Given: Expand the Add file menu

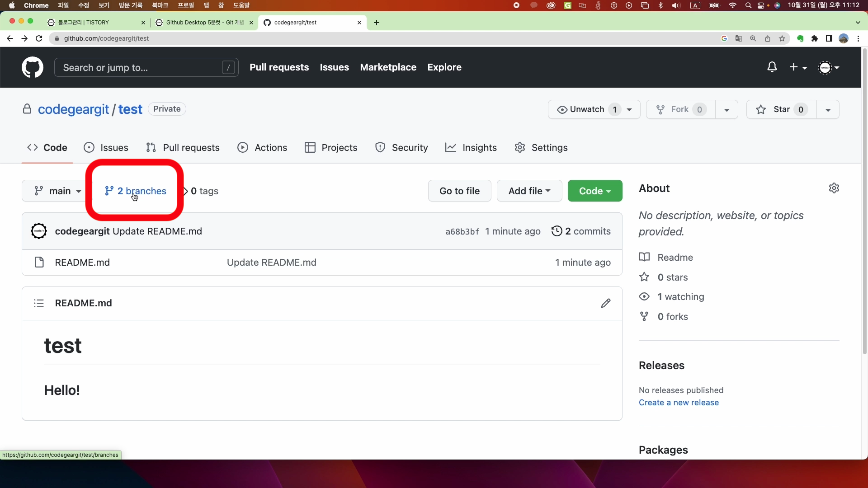Looking at the screenshot, I should pos(529,191).
